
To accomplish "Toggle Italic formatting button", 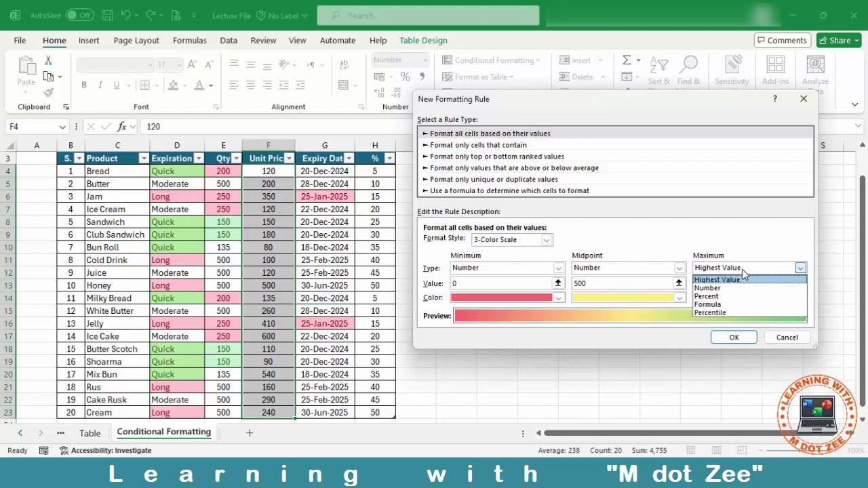I will (100, 85).
